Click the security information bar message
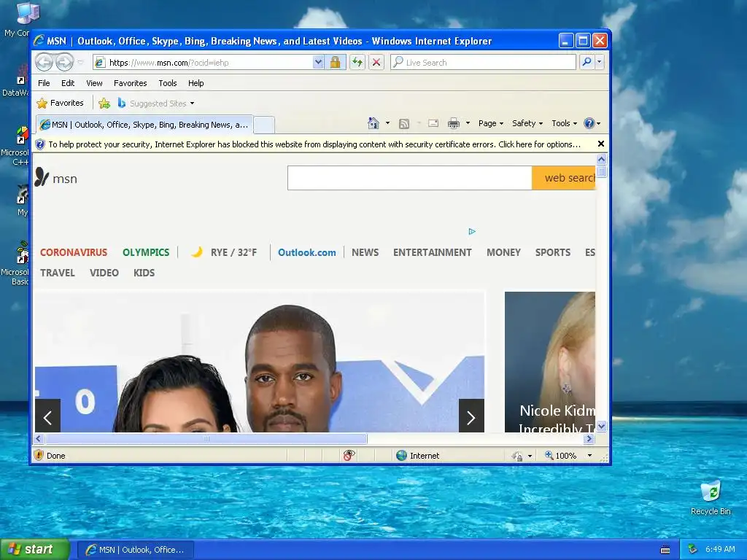747x560 pixels. pos(314,144)
